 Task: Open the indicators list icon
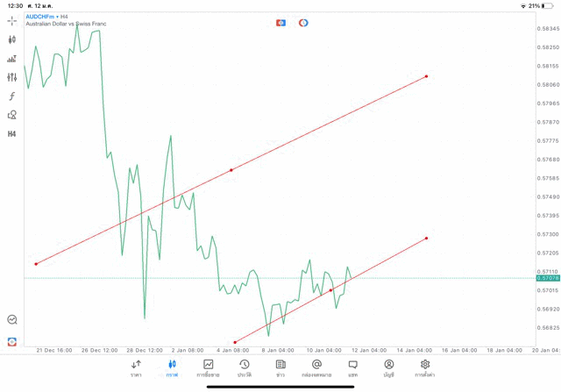coord(12,59)
